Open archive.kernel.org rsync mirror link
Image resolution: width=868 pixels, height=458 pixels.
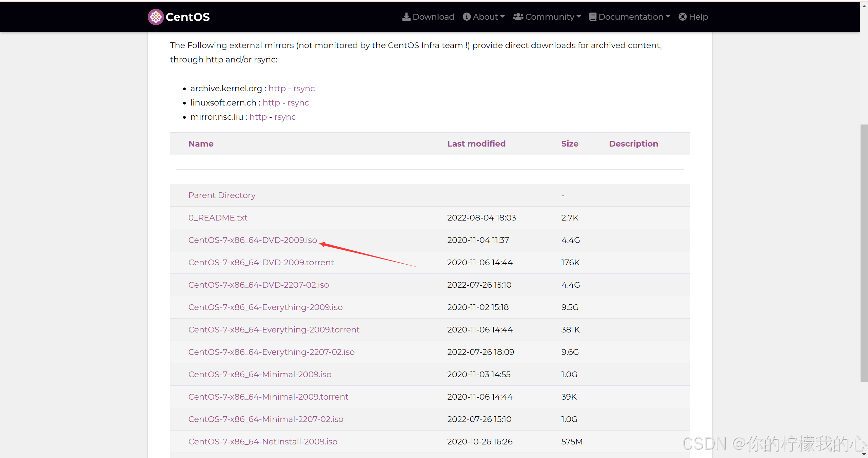click(x=304, y=89)
